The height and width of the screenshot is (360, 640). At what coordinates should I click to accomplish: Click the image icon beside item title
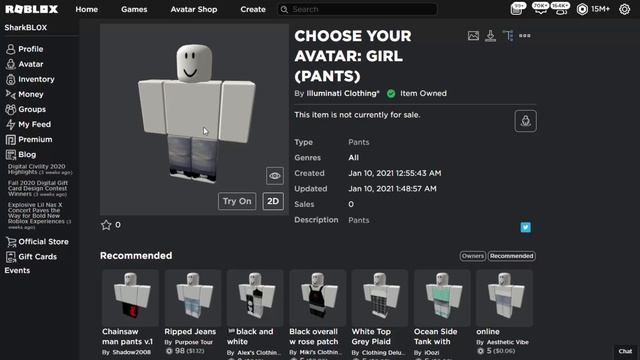point(473,36)
